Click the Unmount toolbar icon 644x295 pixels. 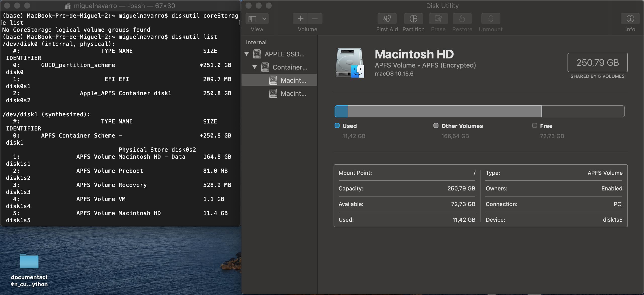coord(491,19)
